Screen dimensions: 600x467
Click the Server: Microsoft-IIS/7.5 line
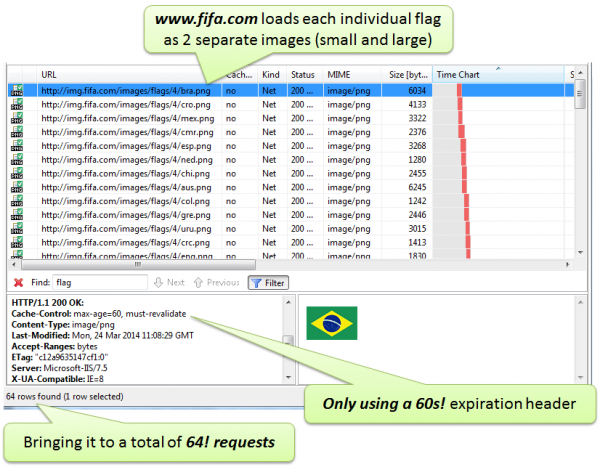click(x=59, y=368)
